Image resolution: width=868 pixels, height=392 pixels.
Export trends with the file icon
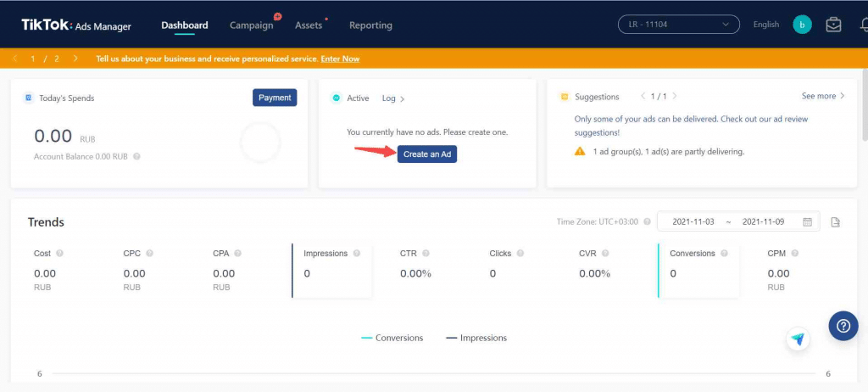[x=835, y=222]
